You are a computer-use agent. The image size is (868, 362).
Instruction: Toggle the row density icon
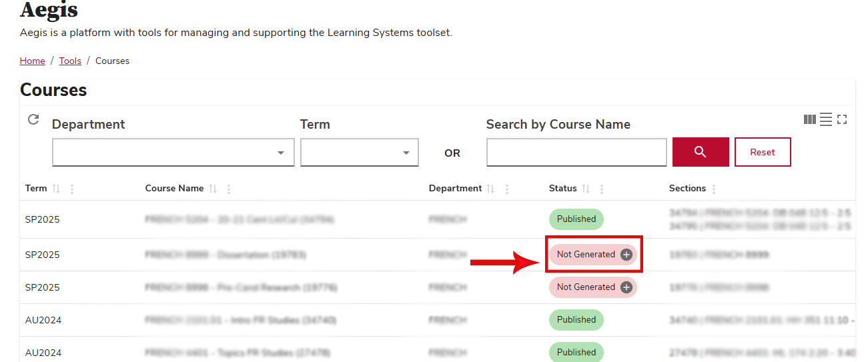click(826, 119)
